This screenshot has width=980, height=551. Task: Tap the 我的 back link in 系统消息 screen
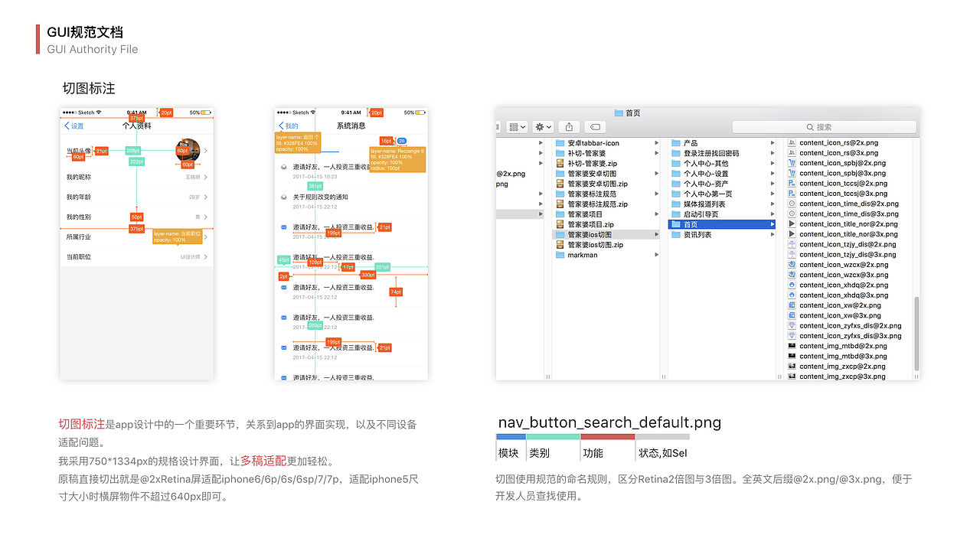pos(289,126)
